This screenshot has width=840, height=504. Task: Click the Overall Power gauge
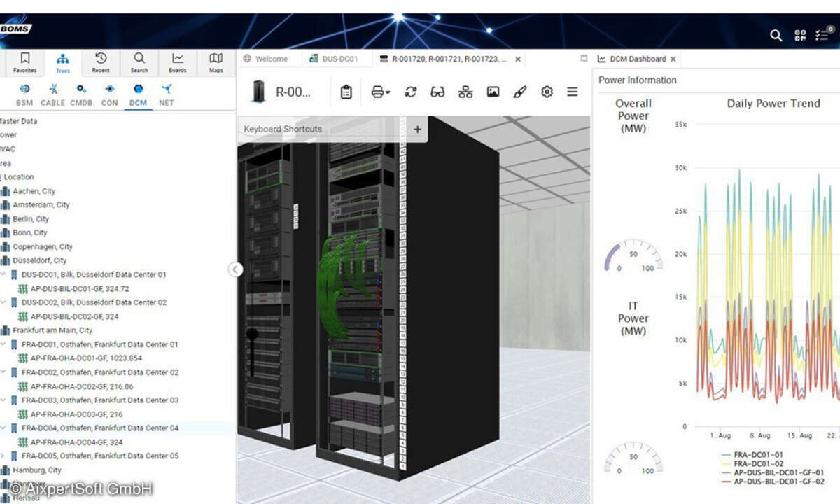coord(633,257)
